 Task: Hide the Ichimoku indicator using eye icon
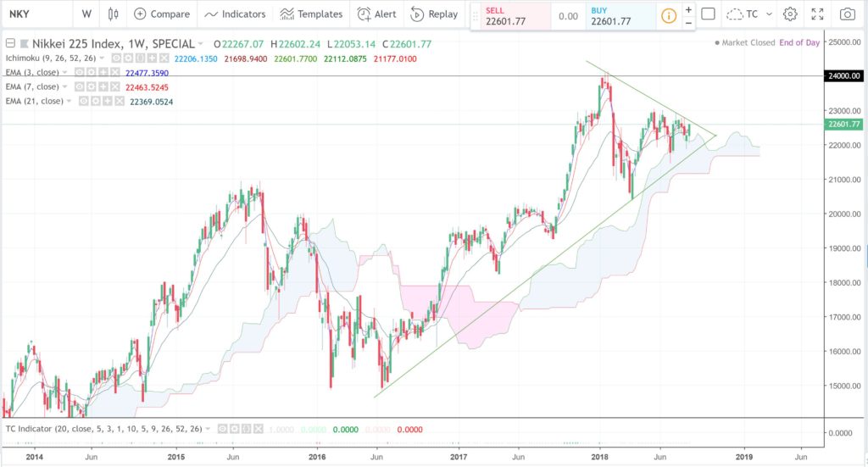pyautogui.click(x=116, y=58)
